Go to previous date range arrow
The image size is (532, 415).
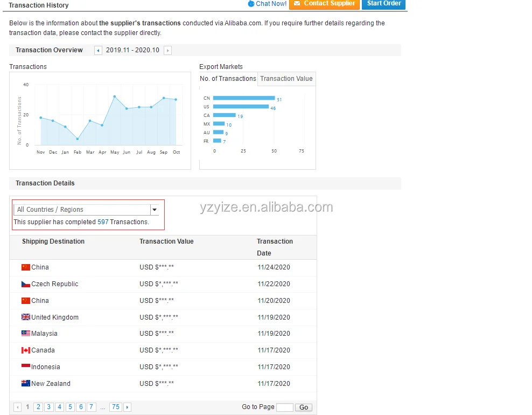[x=98, y=51]
